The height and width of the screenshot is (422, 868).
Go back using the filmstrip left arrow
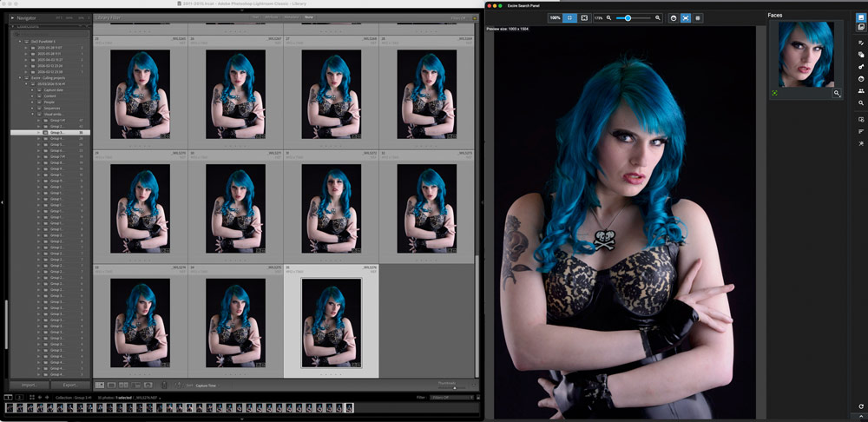point(40,397)
